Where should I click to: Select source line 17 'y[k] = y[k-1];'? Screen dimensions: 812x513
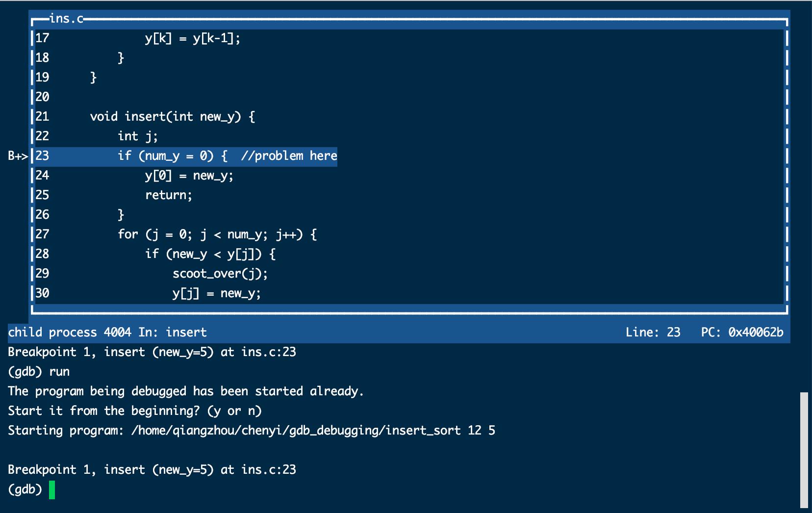point(193,38)
